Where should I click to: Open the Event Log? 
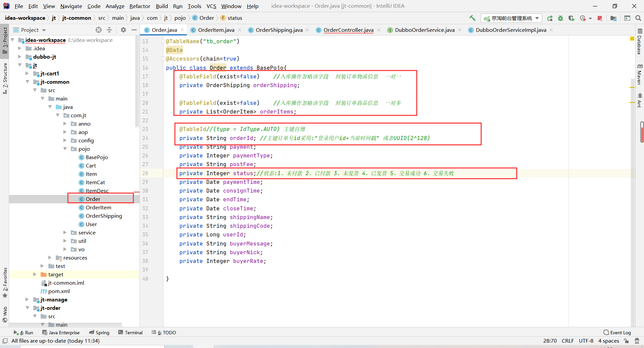click(x=617, y=333)
